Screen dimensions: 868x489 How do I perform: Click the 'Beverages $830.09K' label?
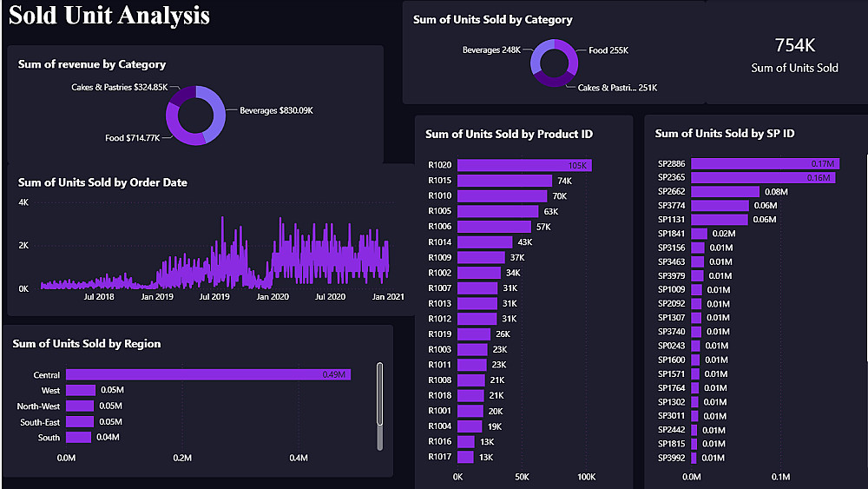point(276,111)
